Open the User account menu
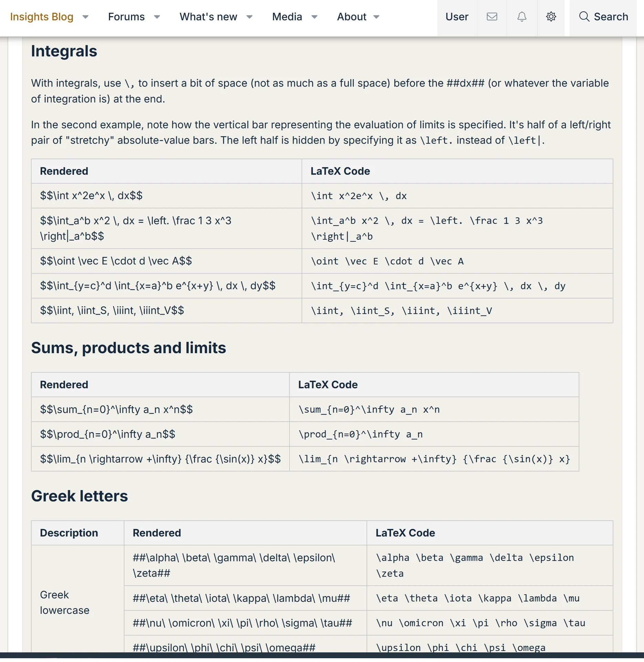Viewport: 644px width, 662px height. coord(457,17)
